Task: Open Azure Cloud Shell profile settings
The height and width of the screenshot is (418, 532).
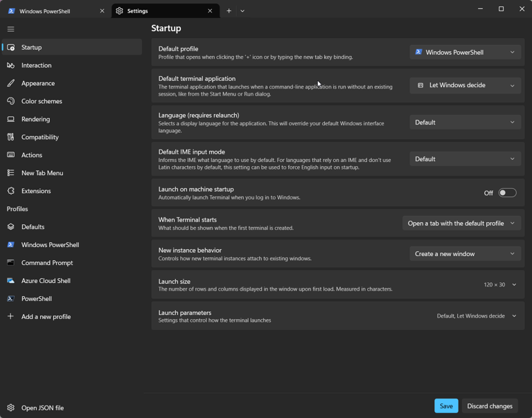Action: (72, 281)
